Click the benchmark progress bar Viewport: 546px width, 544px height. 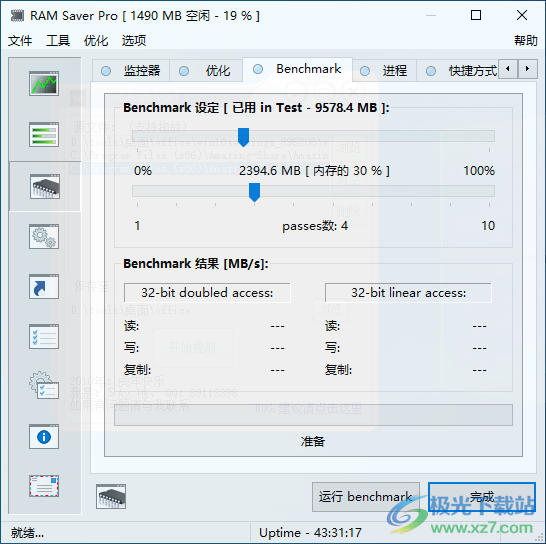coord(313,415)
